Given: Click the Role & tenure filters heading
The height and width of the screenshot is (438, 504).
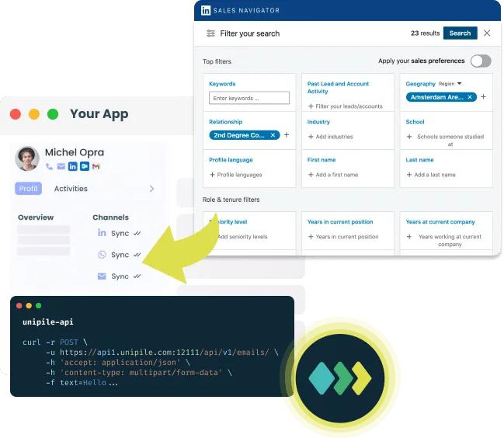Looking at the screenshot, I should tap(231, 200).
